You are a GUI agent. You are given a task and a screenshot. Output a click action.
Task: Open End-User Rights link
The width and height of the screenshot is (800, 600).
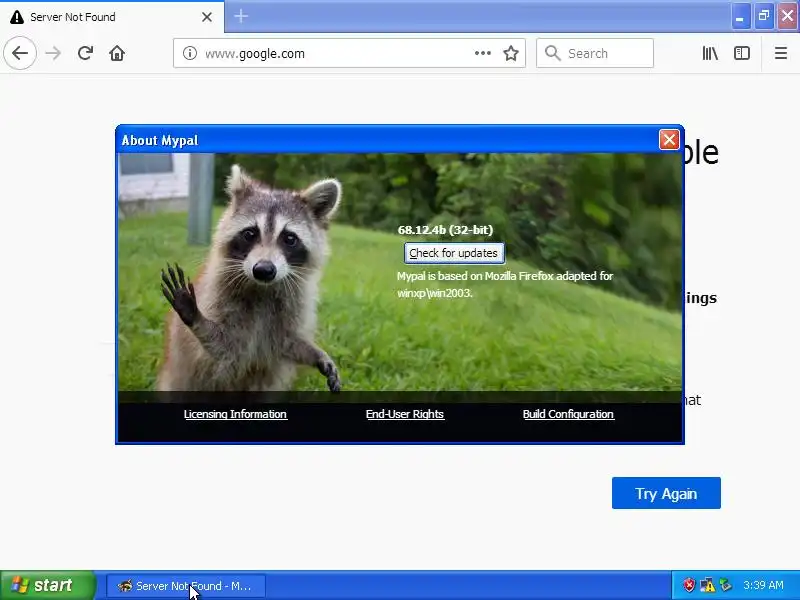click(405, 414)
